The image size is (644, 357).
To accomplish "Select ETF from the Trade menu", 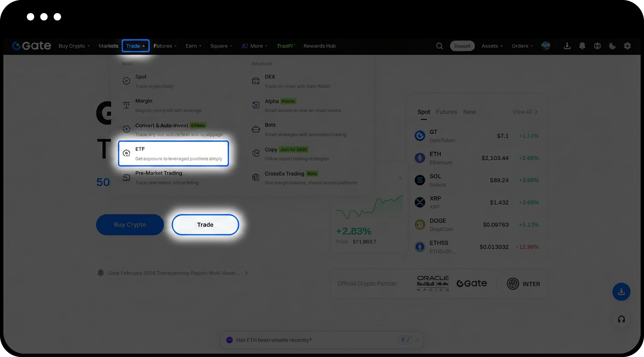I will click(173, 154).
